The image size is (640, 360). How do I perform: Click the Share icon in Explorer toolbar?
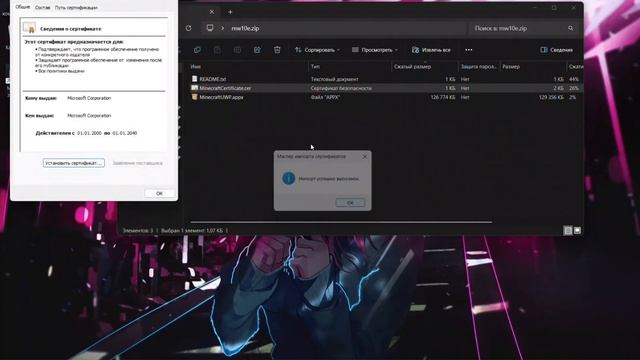[257, 50]
